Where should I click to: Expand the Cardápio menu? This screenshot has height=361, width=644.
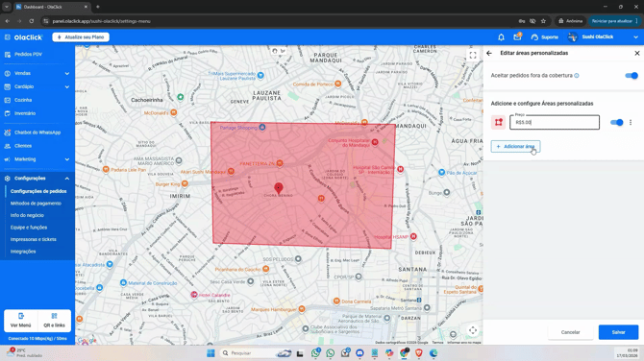pyautogui.click(x=37, y=86)
